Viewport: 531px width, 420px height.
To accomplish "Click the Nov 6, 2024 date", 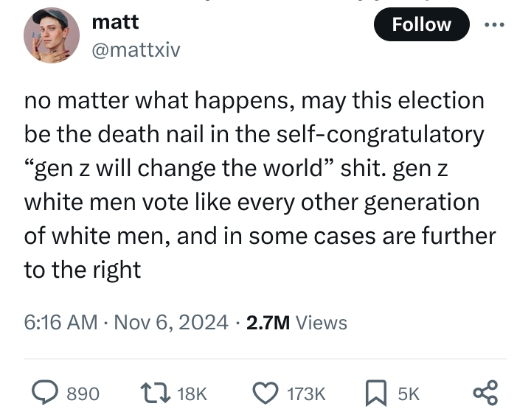I will coord(170,322).
